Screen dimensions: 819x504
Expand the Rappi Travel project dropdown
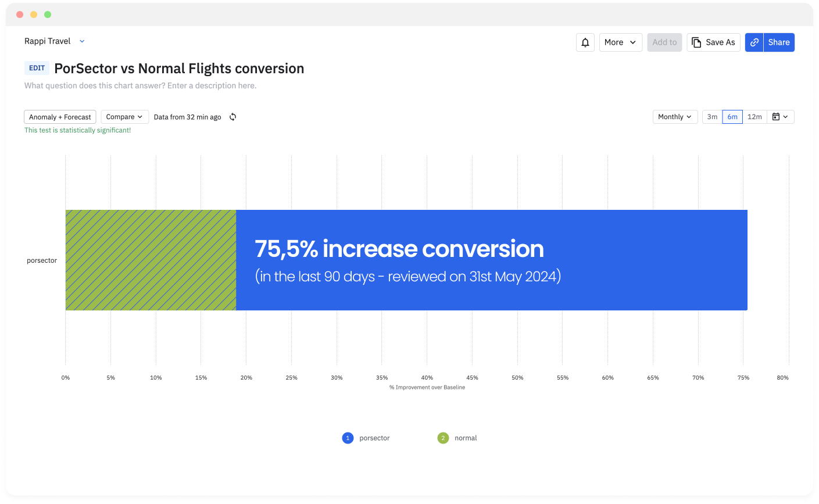[x=82, y=41]
